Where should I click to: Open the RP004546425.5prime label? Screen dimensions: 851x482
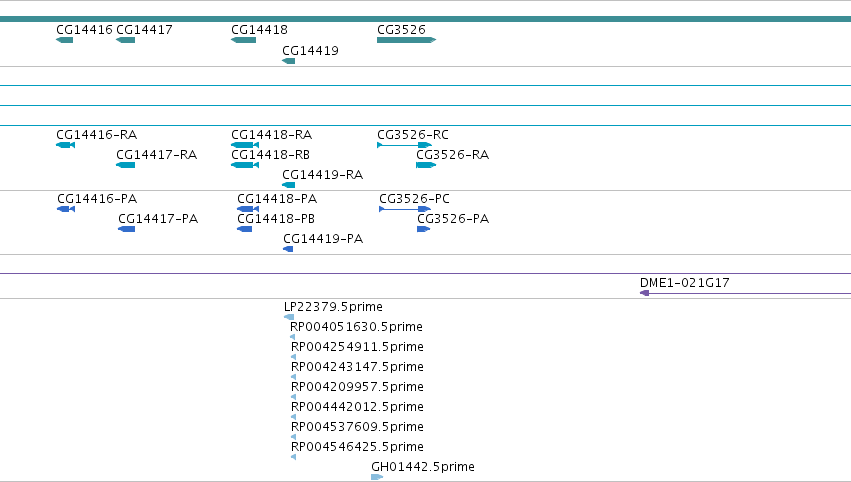tap(357, 447)
